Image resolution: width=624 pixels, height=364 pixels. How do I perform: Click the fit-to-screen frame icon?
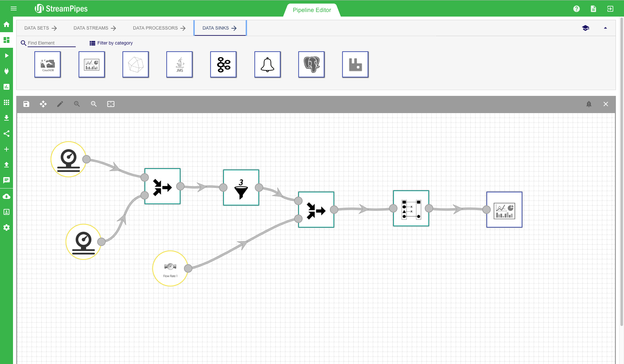pyautogui.click(x=111, y=104)
